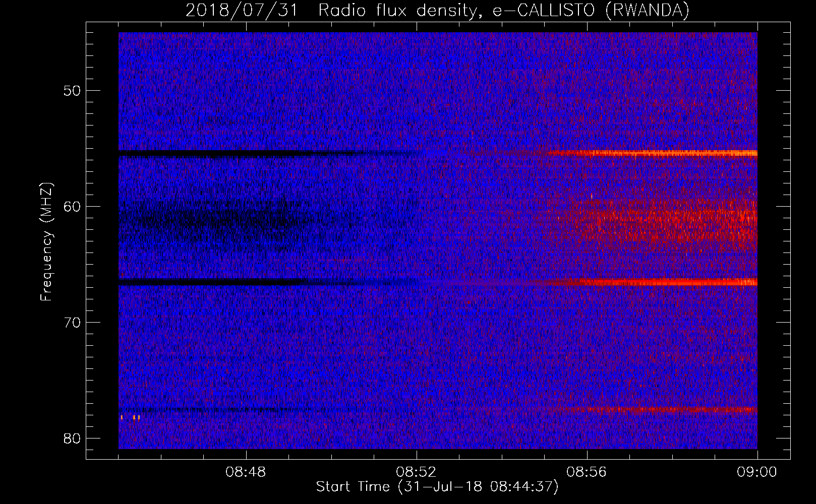
Task: Click the 08:56 time tick label
Action: point(587,472)
